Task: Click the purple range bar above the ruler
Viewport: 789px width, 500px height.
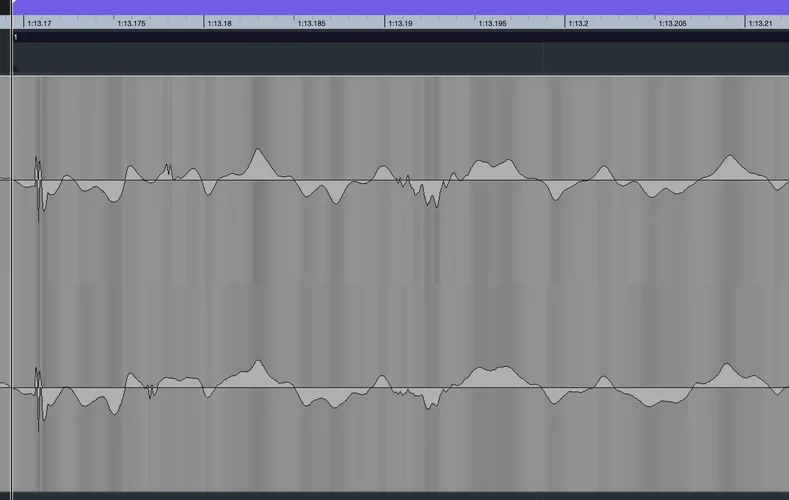Action: [x=401, y=7]
